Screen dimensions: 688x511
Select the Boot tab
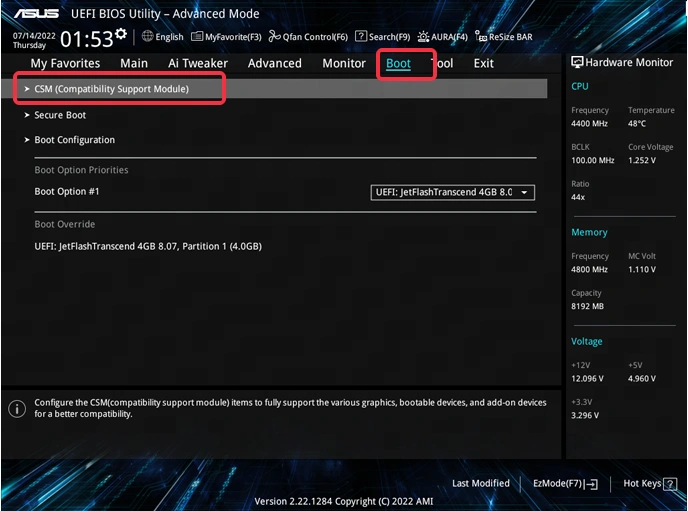click(398, 64)
